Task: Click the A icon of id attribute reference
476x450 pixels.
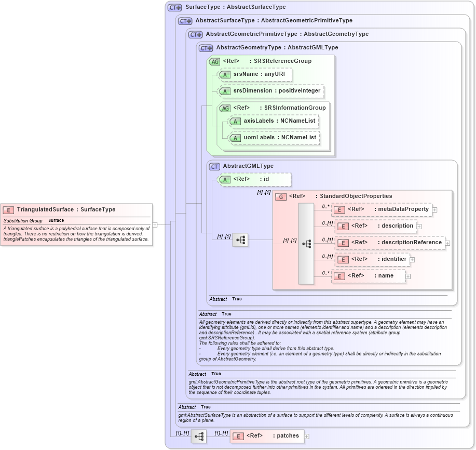Action: pos(225,180)
